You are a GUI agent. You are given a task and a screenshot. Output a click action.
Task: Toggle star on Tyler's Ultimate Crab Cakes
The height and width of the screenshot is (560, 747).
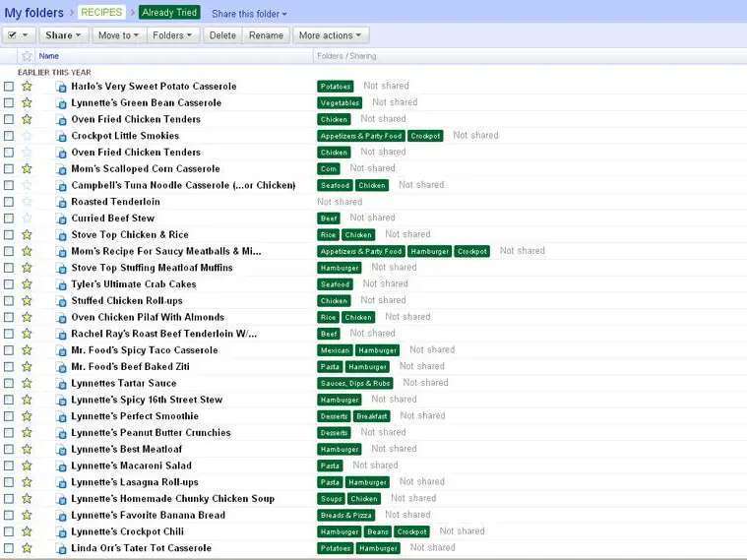27,284
